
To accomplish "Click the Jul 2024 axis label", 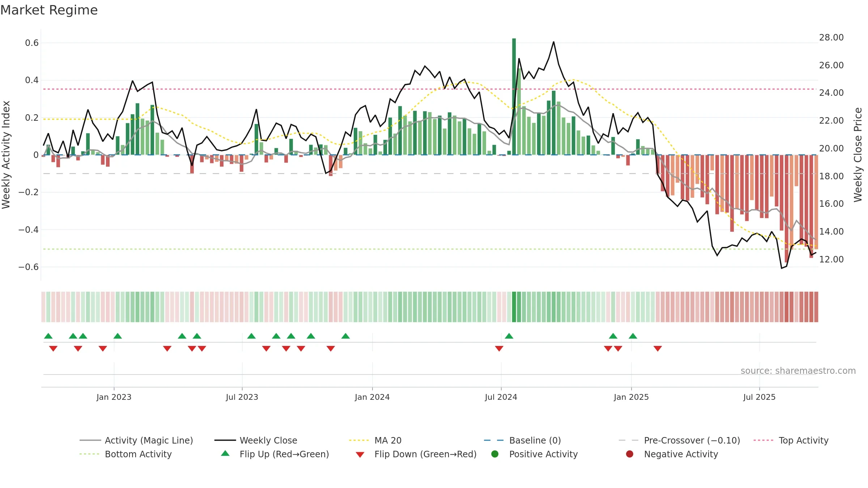I will coord(501,397).
